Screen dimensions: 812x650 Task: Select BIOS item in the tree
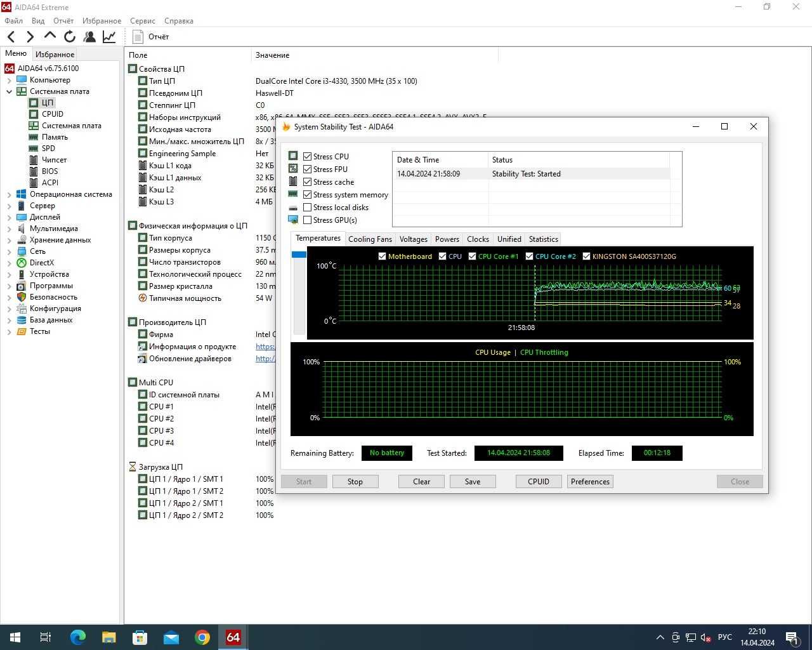[49, 171]
